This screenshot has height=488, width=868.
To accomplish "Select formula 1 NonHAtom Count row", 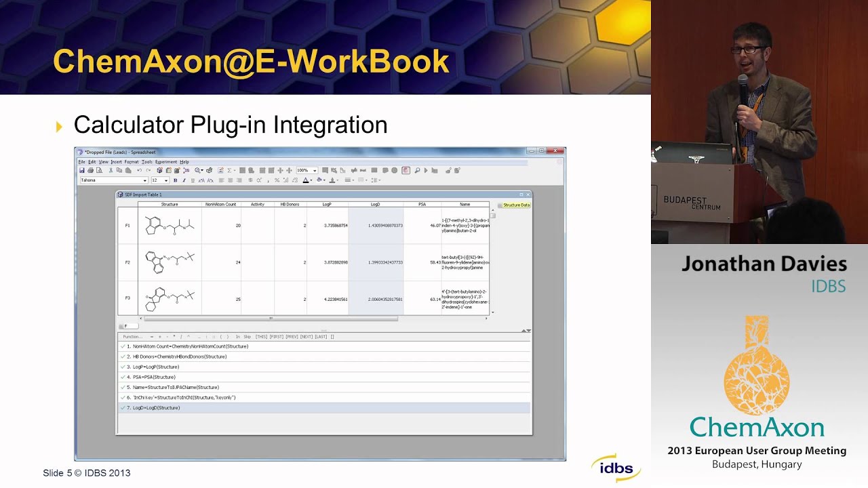I will pyautogui.click(x=324, y=346).
